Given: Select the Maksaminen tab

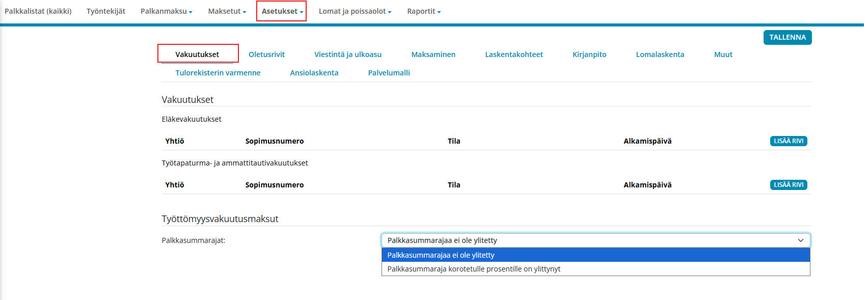Looking at the screenshot, I should click(x=433, y=54).
